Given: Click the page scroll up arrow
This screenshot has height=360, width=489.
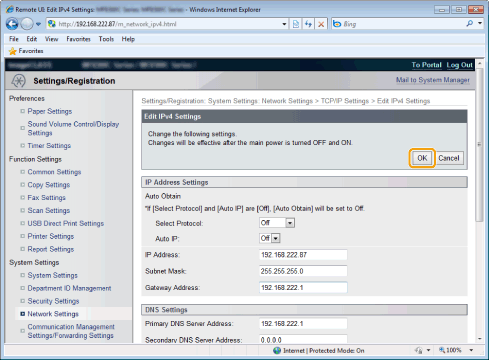Looking at the screenshot, I should pyautogui.click(x=480, y=63).
